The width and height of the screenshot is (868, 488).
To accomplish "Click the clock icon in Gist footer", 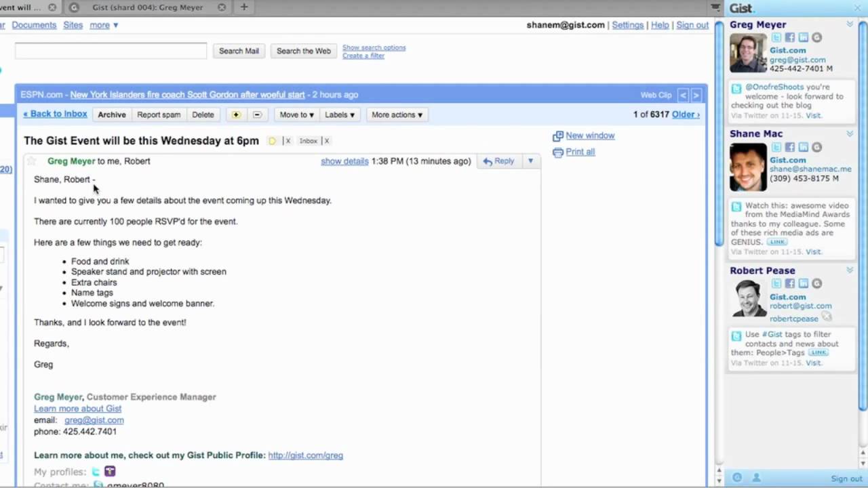I will point(737,478).
